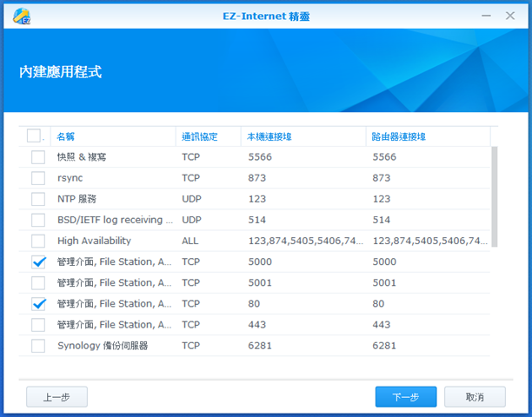Sort by the 路由器連接埠 column header
The width and height of the screenshot is (532, 417).
pyautogui.click(x=429, y=136)
